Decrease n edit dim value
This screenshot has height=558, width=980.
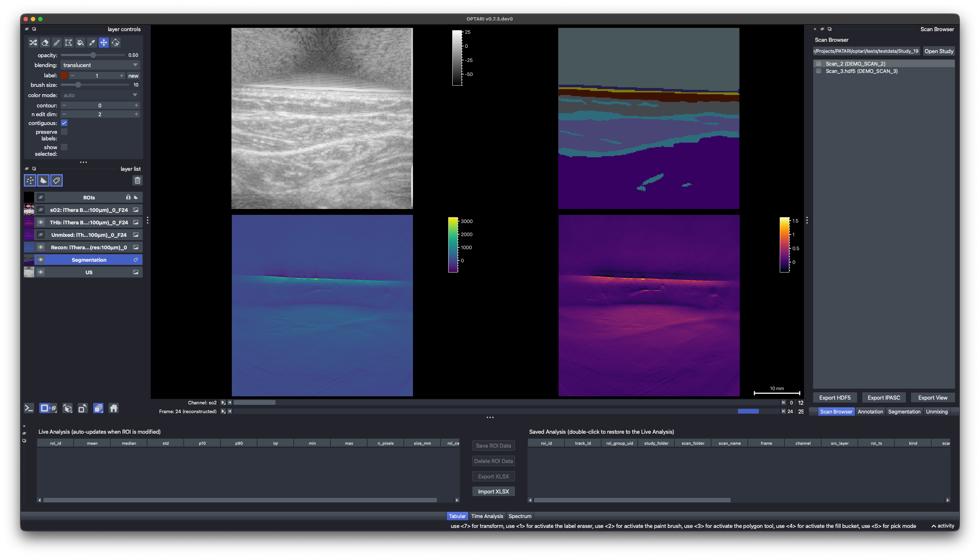tap(64, 114)
